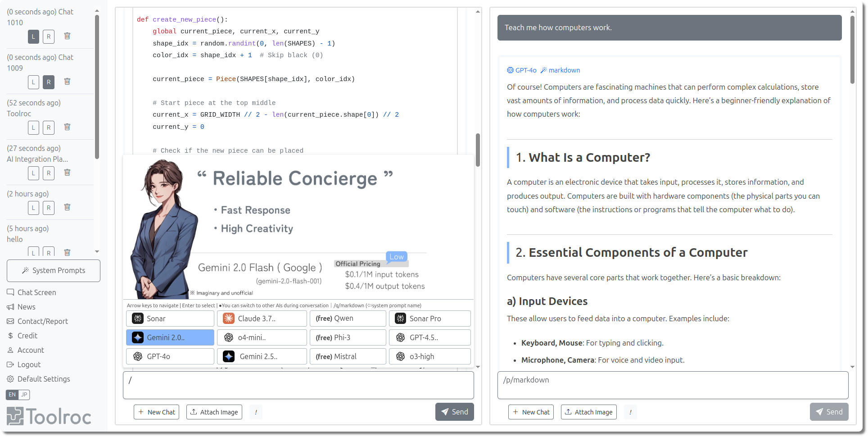Screen dimensions: 868x437
Task: Open System Prompts
Action: [54, 271]
